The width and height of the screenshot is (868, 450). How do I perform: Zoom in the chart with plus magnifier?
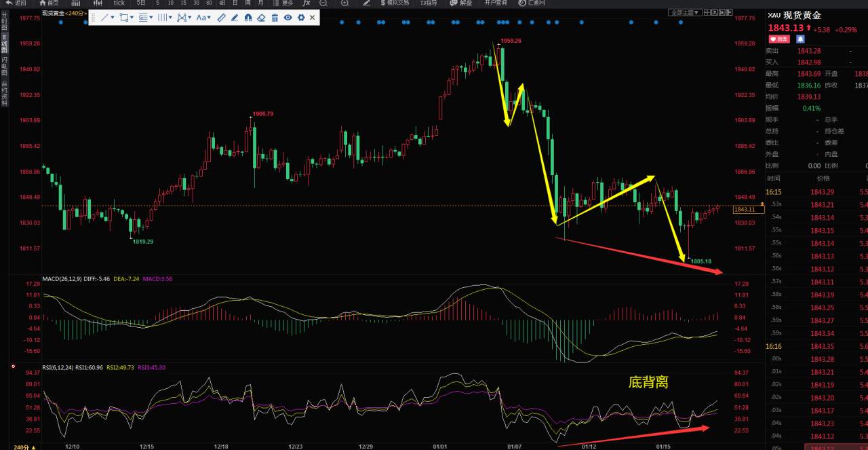pyautogui.click(x=345, y=3)
